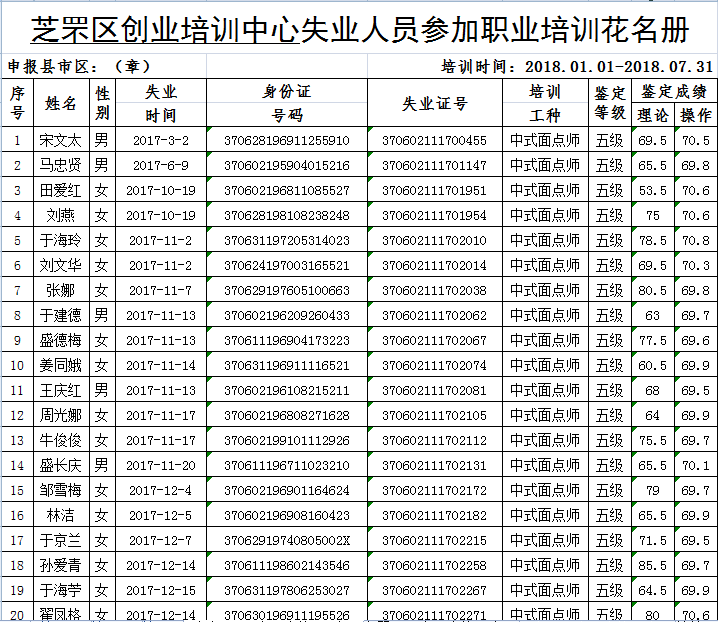Select the 理论 sub-header cell
718x622 pixels.
click(x=652, y=115)
